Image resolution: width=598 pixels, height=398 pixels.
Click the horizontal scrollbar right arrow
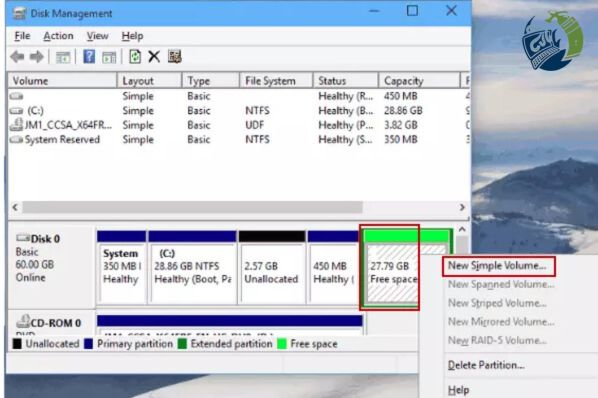point(462,207)
